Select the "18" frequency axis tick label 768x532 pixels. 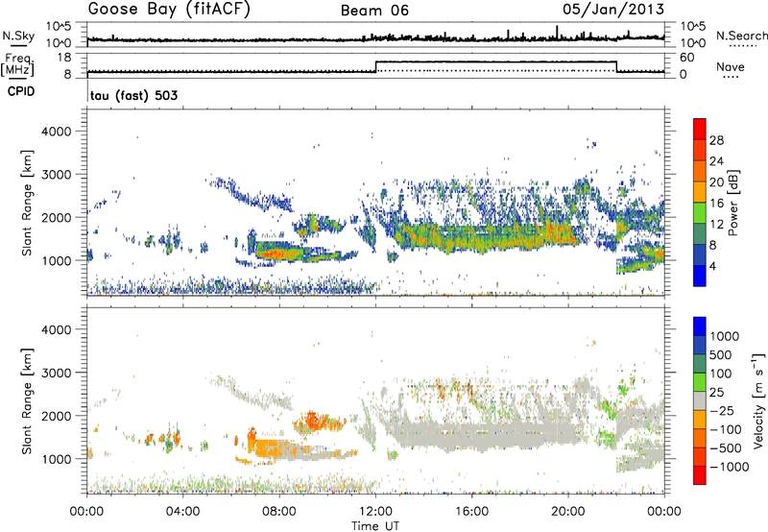tap(64, 58)
